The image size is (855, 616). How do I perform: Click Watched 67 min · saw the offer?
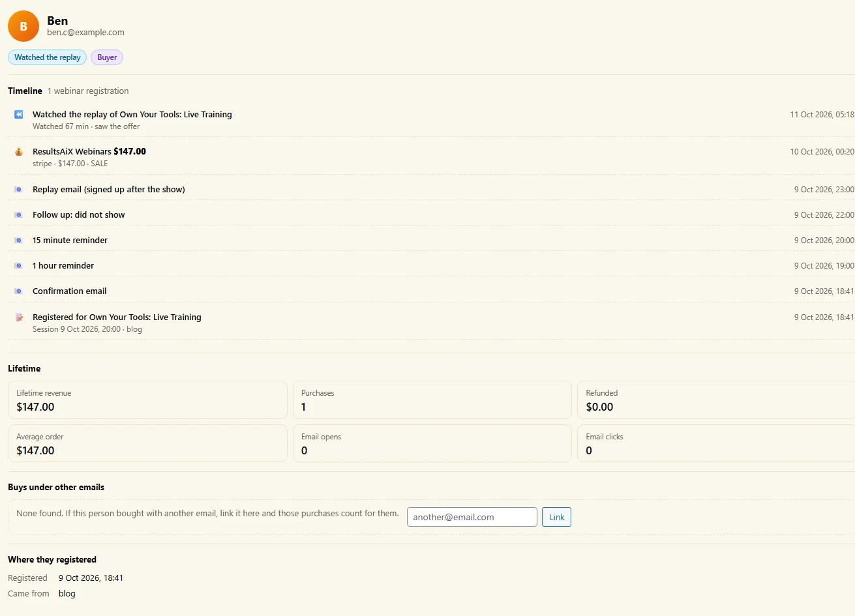point(86,126)
